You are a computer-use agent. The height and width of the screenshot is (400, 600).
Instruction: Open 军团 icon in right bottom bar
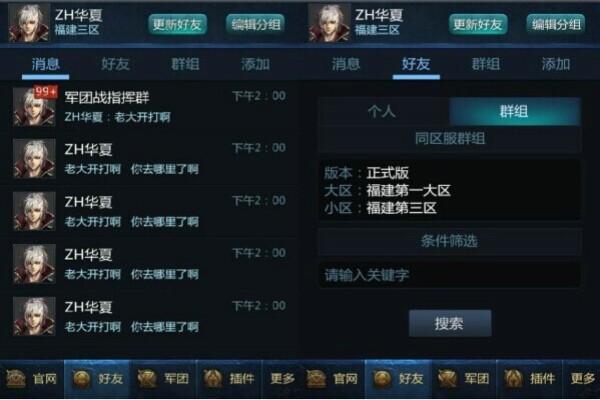pos(447,379)
